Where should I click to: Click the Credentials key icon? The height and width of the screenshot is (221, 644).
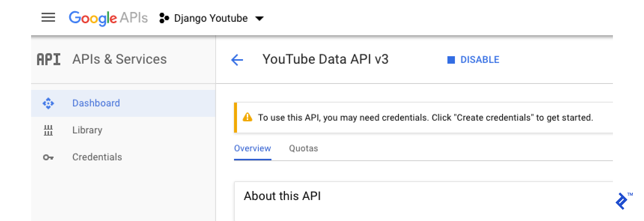[x=48, y=157]
